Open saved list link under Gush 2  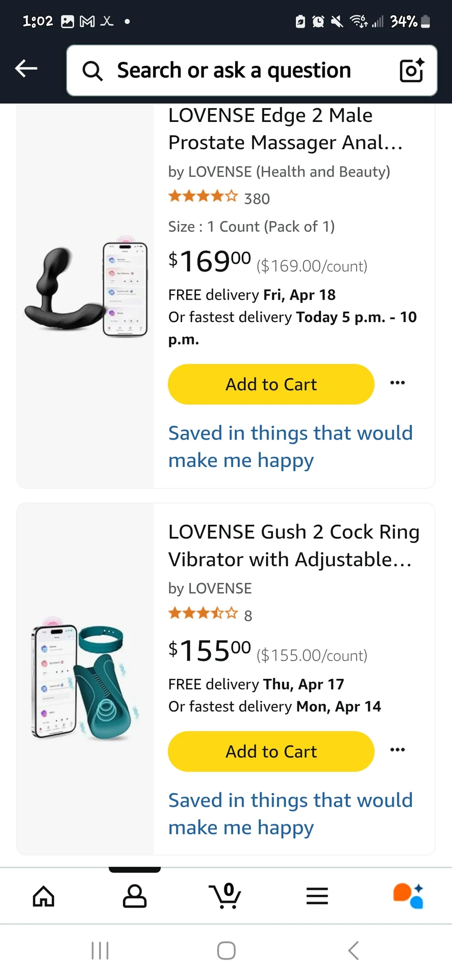click(290, 814)
